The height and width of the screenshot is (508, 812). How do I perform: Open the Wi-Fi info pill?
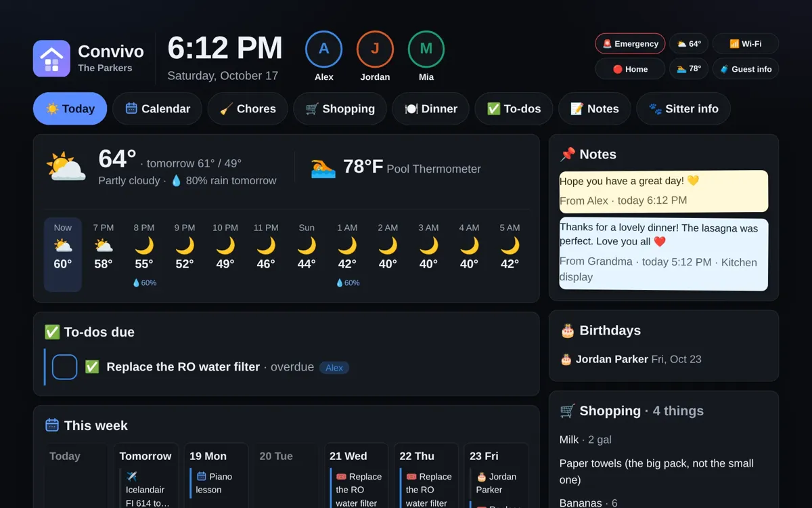[x=745, y=43]
